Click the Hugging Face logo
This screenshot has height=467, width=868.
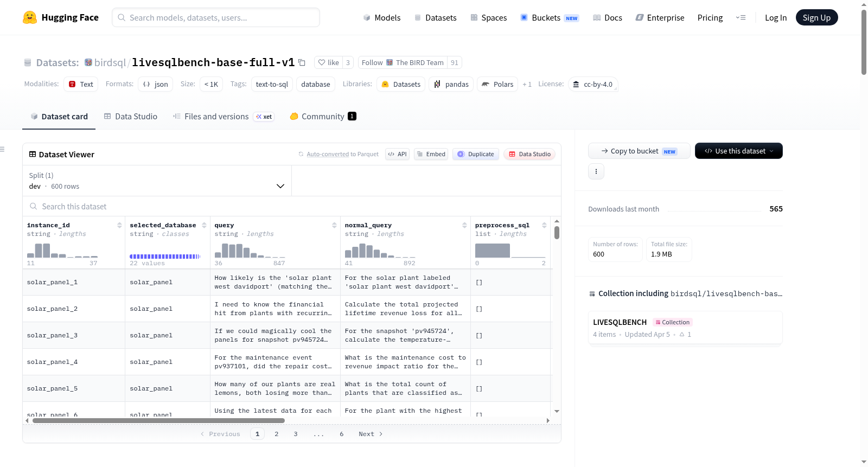pos(61,17)
